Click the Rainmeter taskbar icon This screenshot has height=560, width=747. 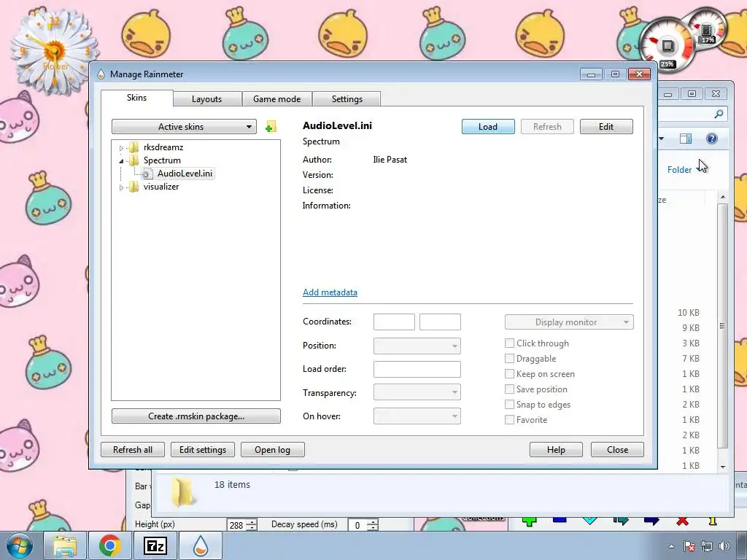(x=201, y=545)
